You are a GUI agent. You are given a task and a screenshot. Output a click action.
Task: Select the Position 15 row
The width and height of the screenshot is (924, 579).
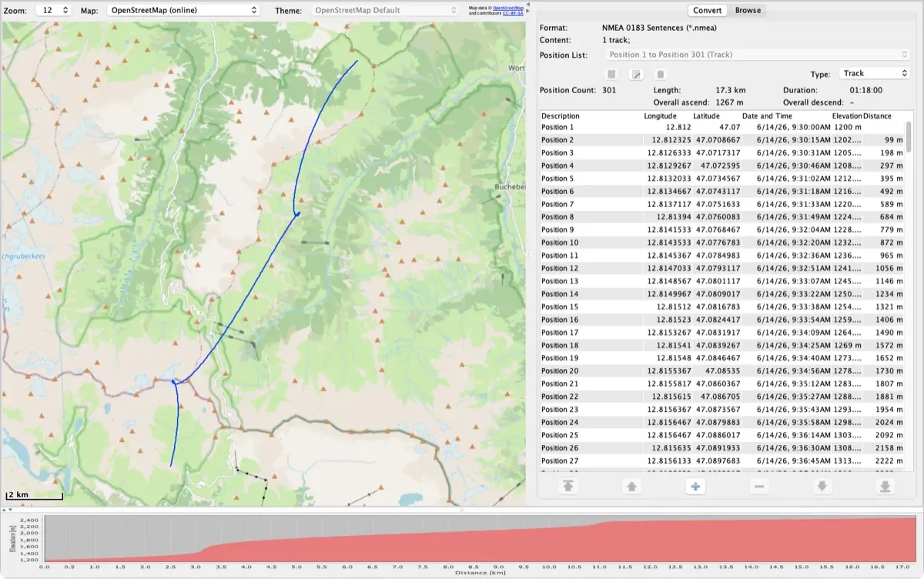[x=722, y=307]
